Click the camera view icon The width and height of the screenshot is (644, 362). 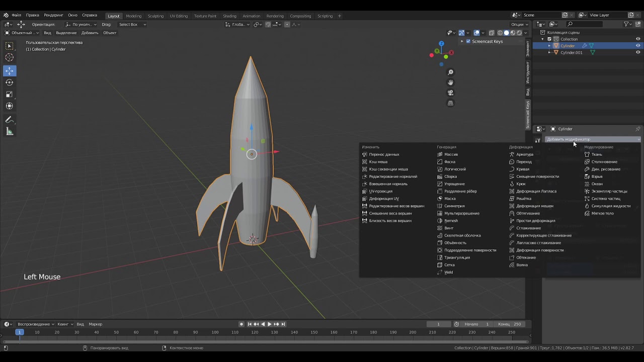coord(450,93)
